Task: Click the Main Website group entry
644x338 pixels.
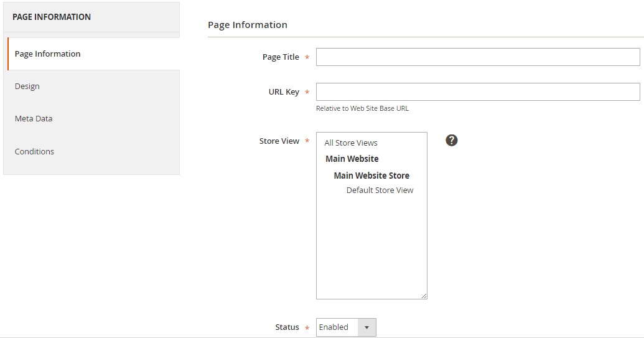Action: pos(352,159)
